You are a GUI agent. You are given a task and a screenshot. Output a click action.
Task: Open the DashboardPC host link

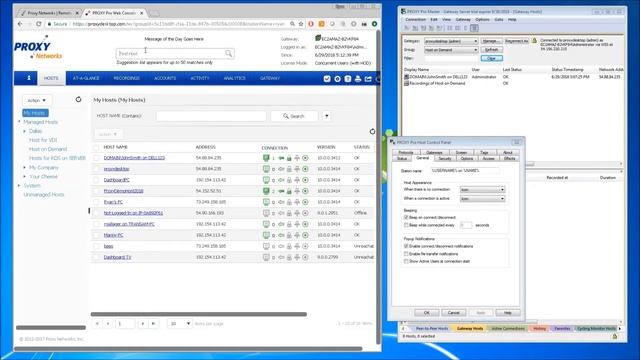tap(117, 180)
